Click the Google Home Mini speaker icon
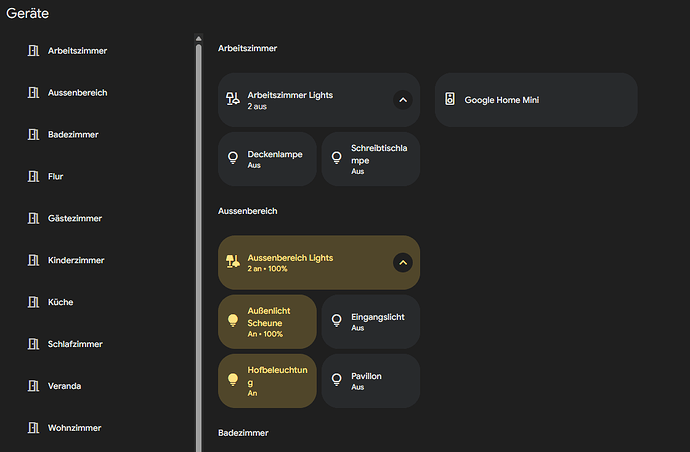The image size is (690, 452). [450, 99]
